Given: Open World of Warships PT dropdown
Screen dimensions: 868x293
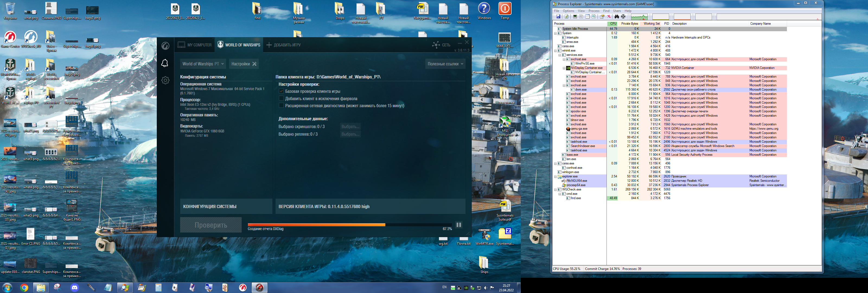Looking at the screenshot, I should [203, 64].
